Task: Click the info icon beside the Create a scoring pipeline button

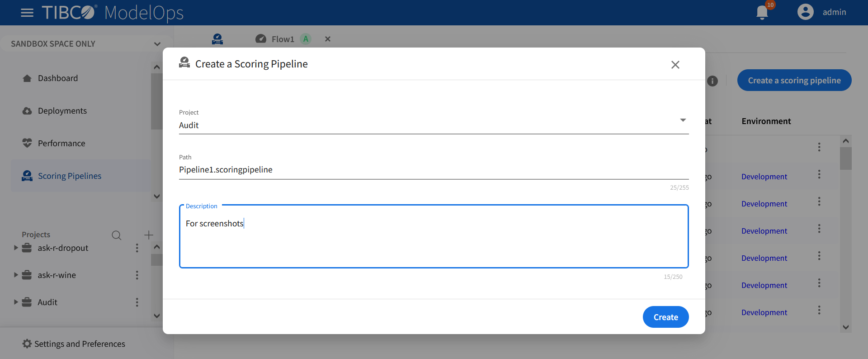Action: point(712,81)
